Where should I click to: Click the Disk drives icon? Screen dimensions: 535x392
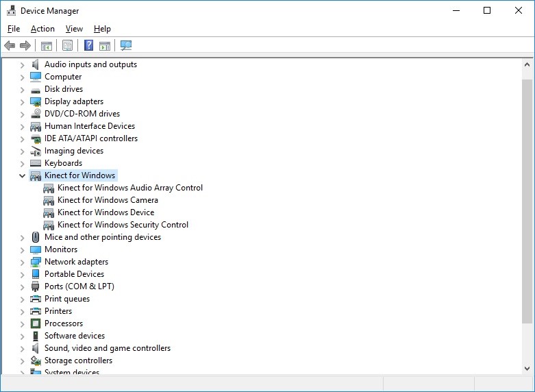click(36, 90)
